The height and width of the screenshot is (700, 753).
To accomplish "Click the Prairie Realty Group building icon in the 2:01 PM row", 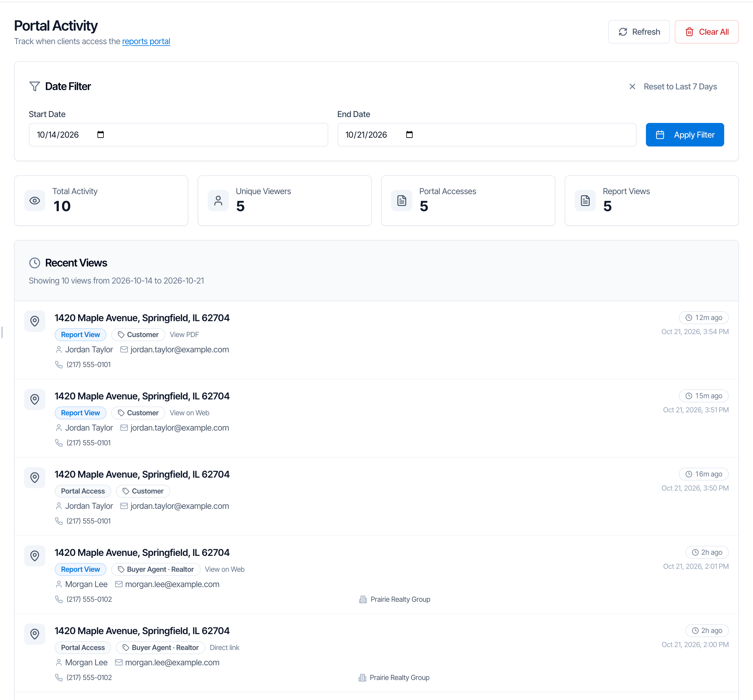I will coord(362,600).
